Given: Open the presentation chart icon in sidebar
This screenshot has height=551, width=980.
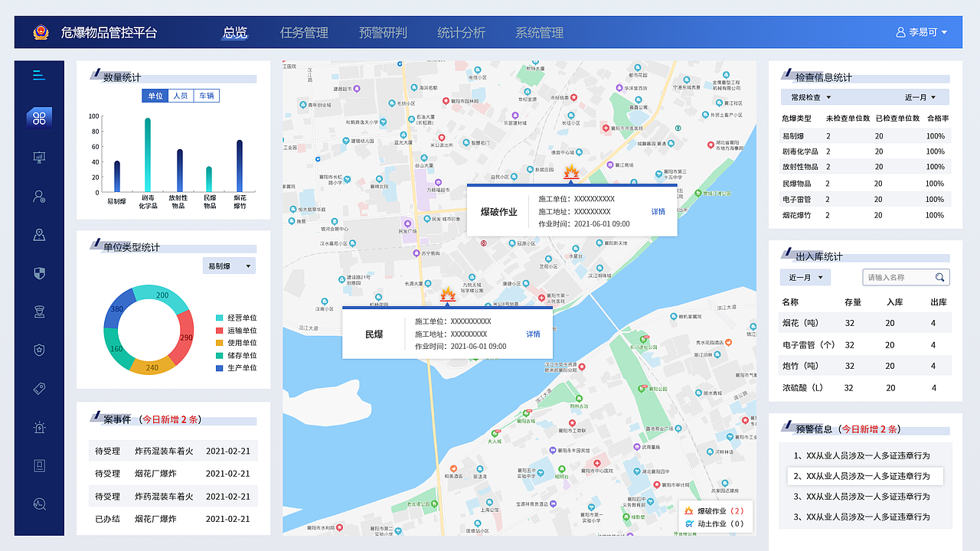Looking at the screenshot, I should pos(39,157).
